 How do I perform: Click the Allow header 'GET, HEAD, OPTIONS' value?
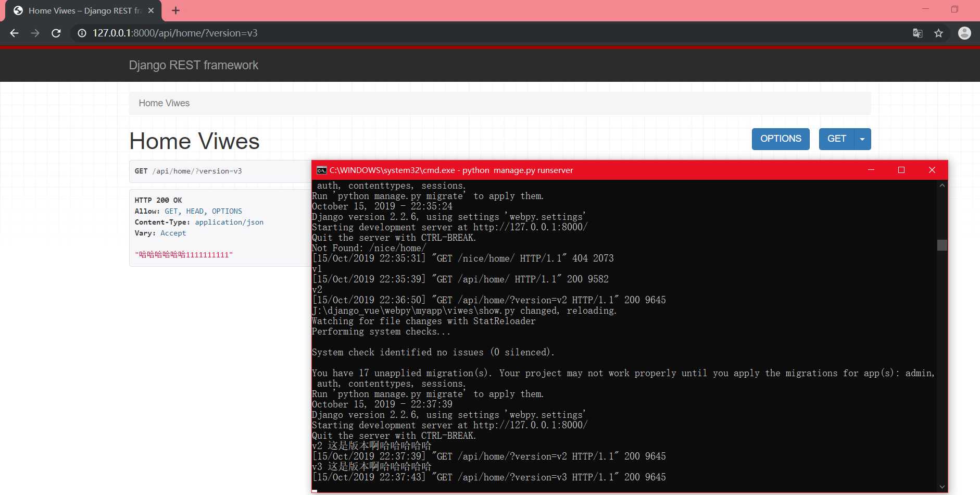[x=203, y=211]
